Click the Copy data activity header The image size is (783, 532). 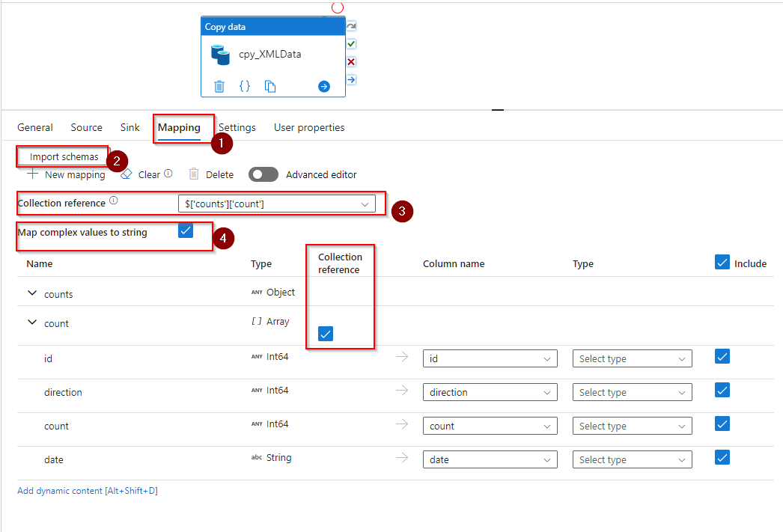click(273, 26)
